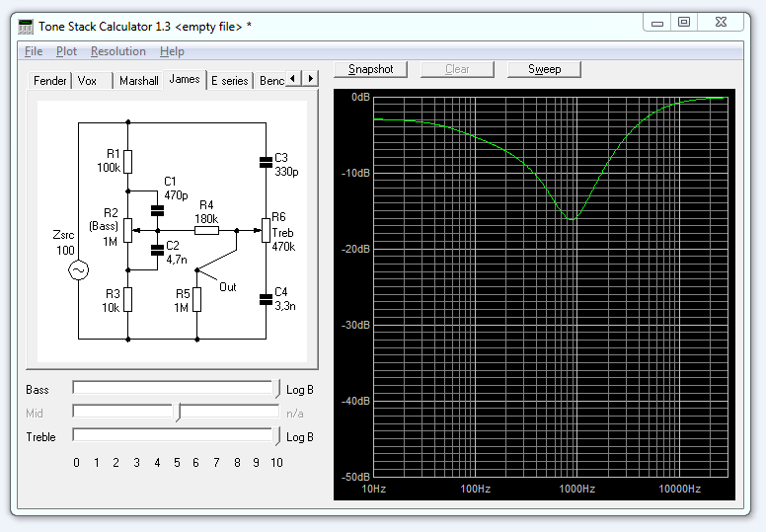
Task: Click the R1 100k resistor in schematic
Action: pos(127,162)
